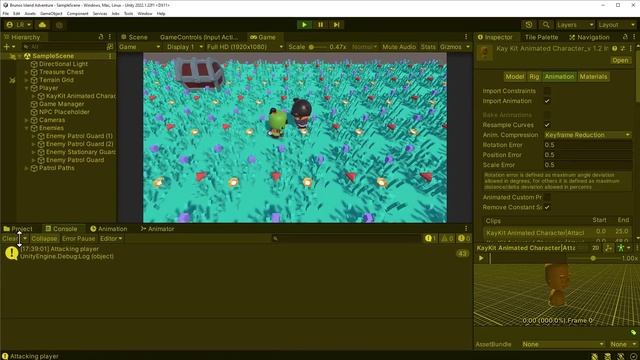Image resolution: width=640 pixels, height=360 pixels.
Task: Select the Game Manager object
Action: click(61, 104)
